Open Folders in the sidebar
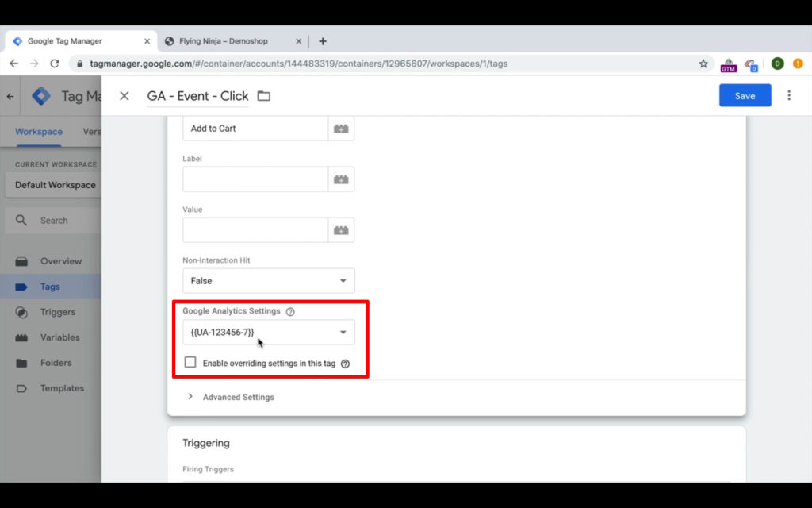 (51, 363)
